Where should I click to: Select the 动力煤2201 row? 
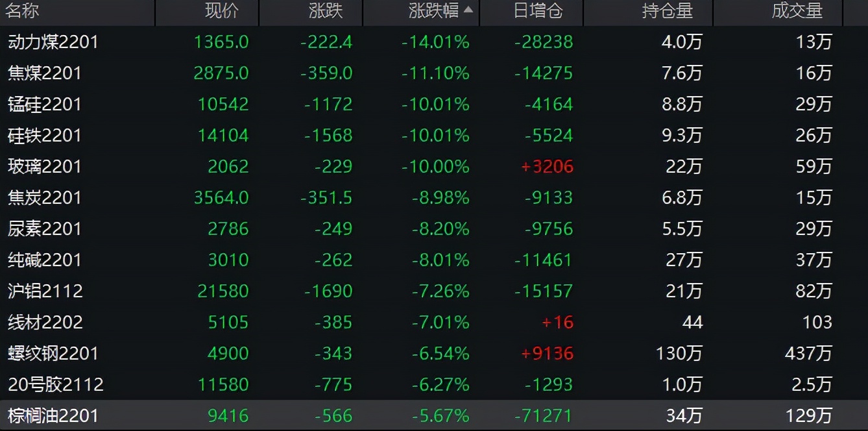[x=53, y=42]
